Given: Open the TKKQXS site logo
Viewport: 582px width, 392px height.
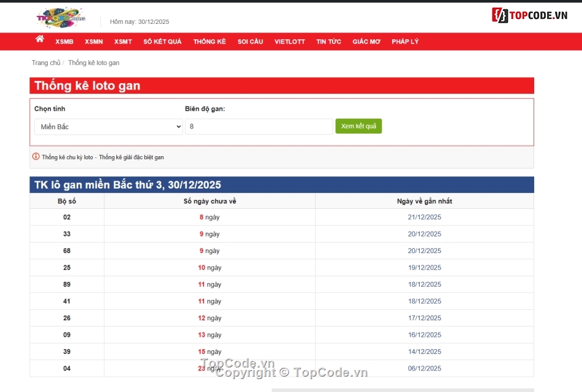Looking at the screenshot, I should (61, 17).
